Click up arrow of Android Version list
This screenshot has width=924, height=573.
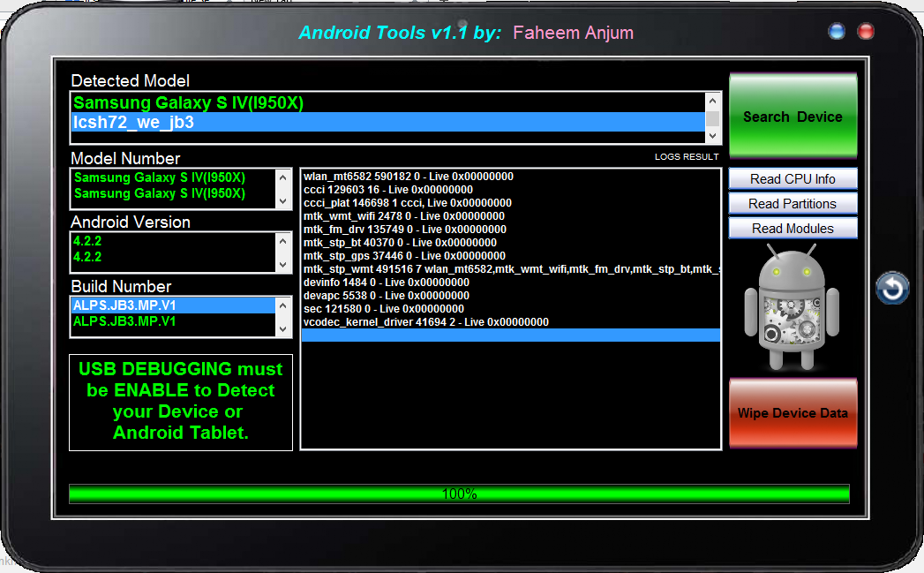[x=283, y=240]
